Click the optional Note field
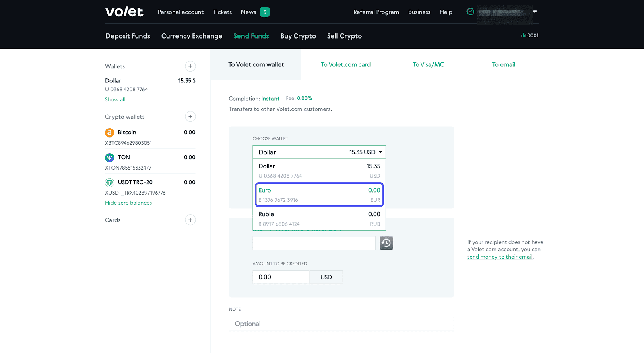This screenshot has width=644, height=353. point(341,324)
